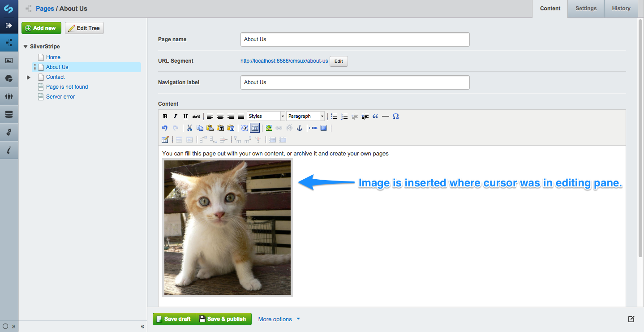The width and height of the screenshot is (644, 332).
Task: Switch to the Settings tab
Action: [x=585, y=9]
